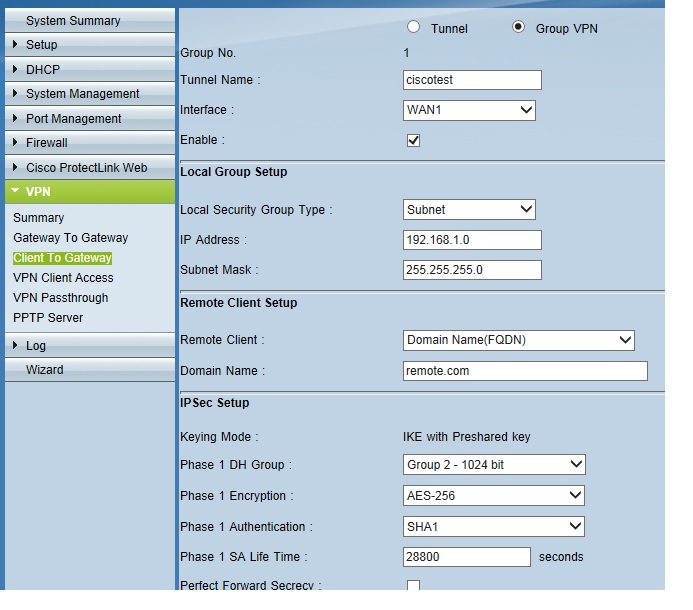Image resolution: width=693 pixels, height=610 pixels.
Task: Click the Subnet Mask field
Action: pyautogui.click(x=472, y=270)
